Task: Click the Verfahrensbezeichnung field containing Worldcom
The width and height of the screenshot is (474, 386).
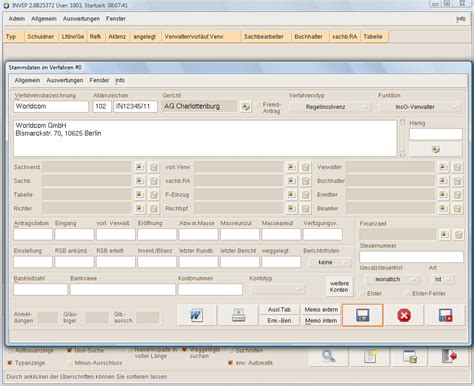Action: tap(51, 106)
